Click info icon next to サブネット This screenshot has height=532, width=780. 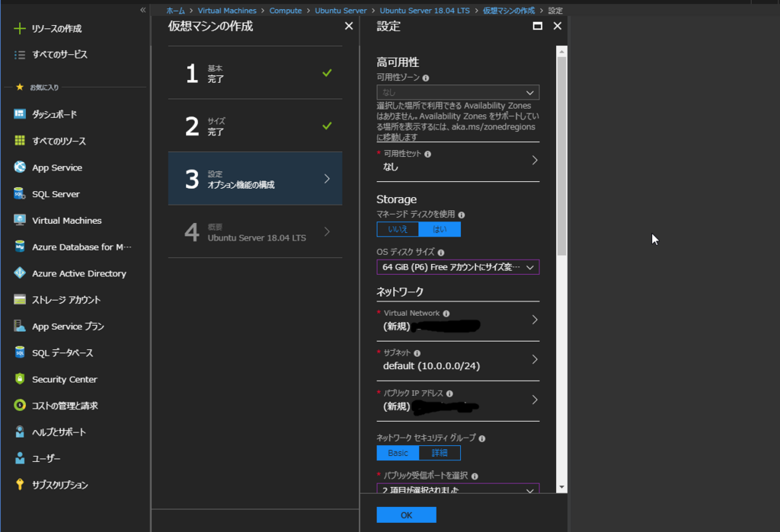(x=417, y=353)
